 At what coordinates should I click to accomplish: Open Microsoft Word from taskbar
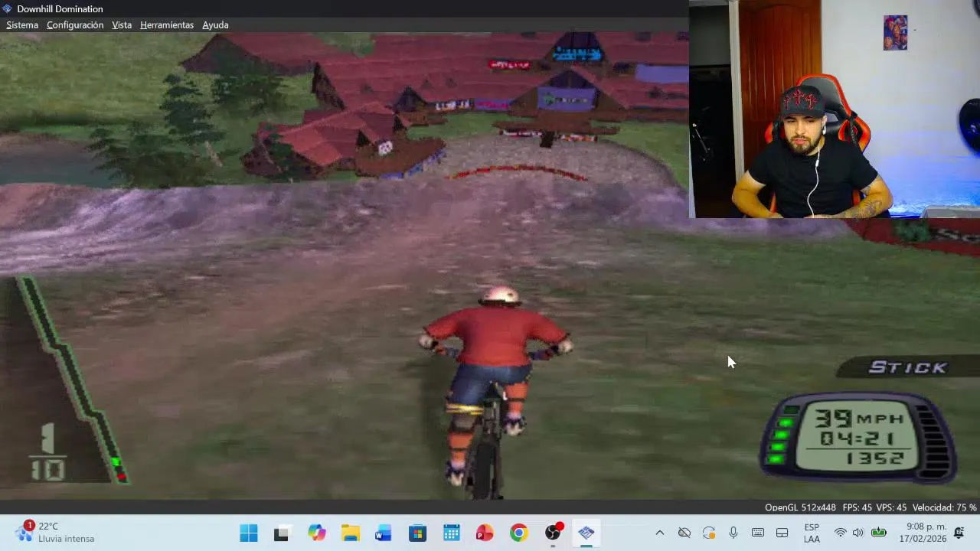(384, 533)
